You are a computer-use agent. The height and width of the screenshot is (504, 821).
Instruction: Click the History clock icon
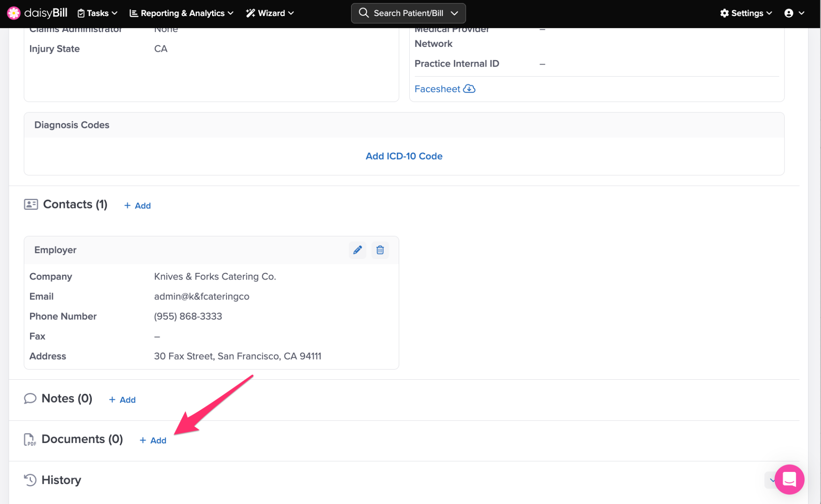30,480
